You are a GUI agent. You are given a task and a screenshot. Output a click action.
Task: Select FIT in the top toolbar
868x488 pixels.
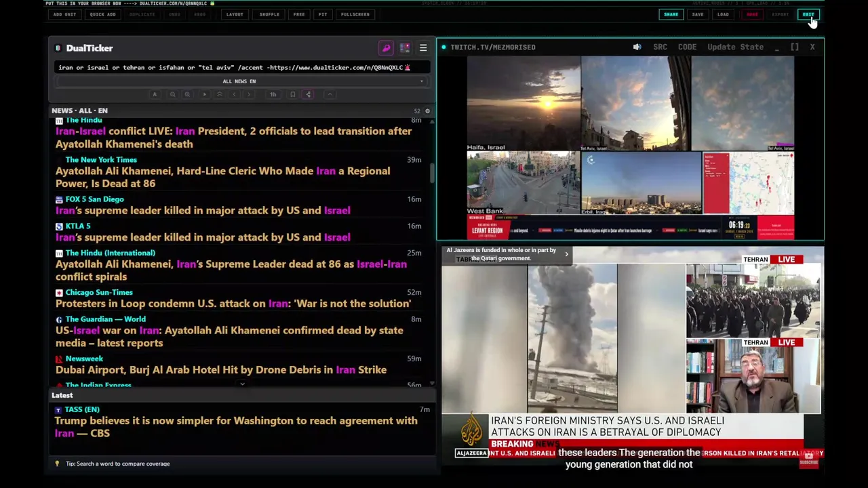(323, 14)
